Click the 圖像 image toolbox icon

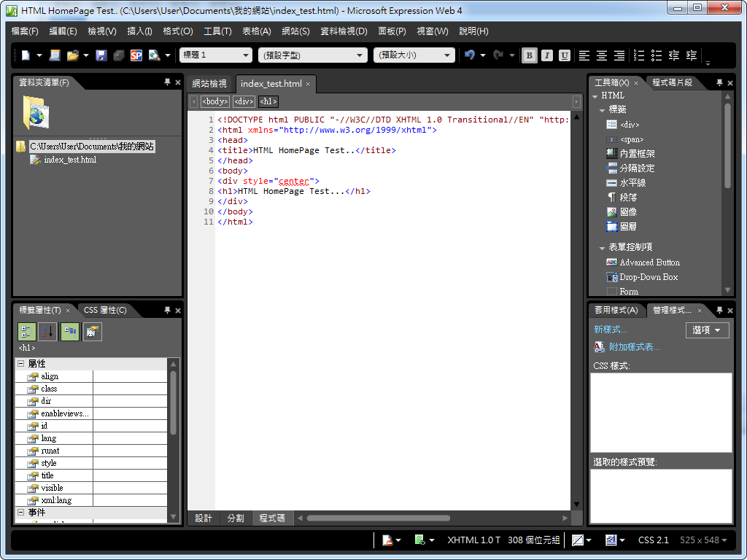point(612,212)
